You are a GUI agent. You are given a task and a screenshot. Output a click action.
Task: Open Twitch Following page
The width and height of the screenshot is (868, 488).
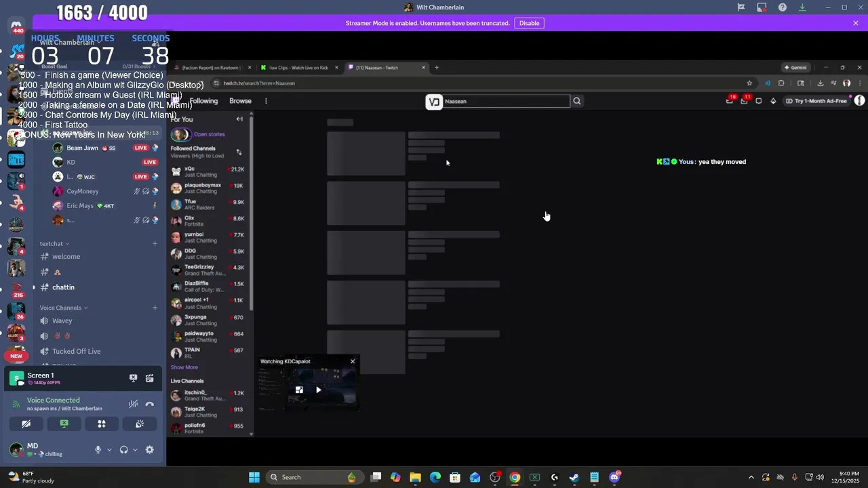click(x=203, y=101)
